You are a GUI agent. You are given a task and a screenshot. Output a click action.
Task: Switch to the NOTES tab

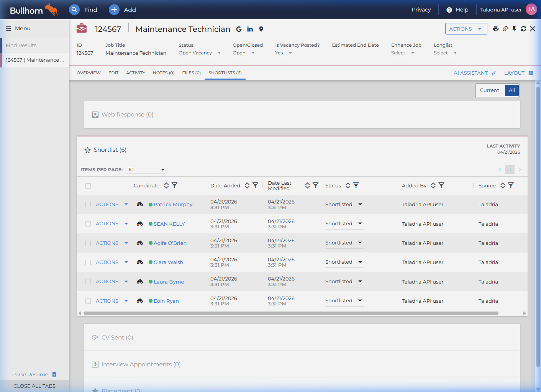[x=164, y=73]
